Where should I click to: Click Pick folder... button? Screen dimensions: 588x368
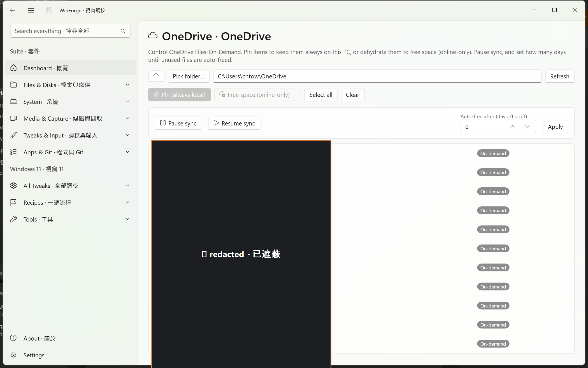coord(189,76)
